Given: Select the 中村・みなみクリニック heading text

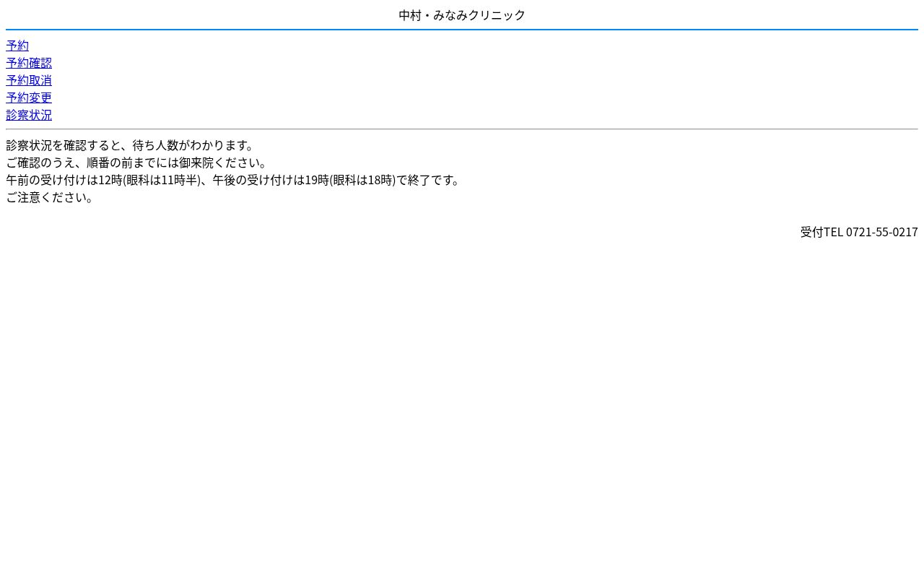Looking at the screenshot, I should coord(462,15).
